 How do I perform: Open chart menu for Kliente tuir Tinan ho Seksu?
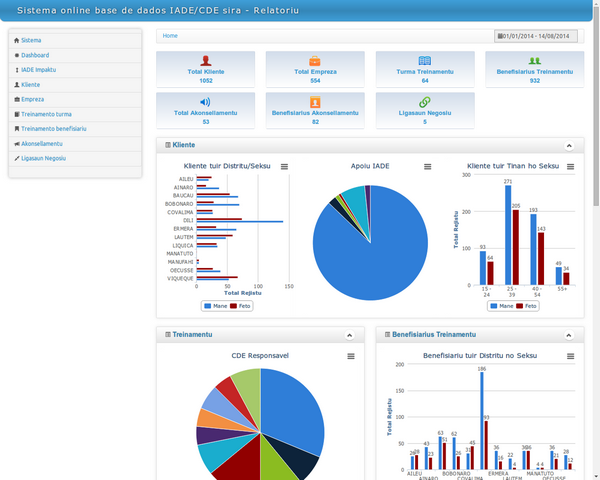click(570, 167)
